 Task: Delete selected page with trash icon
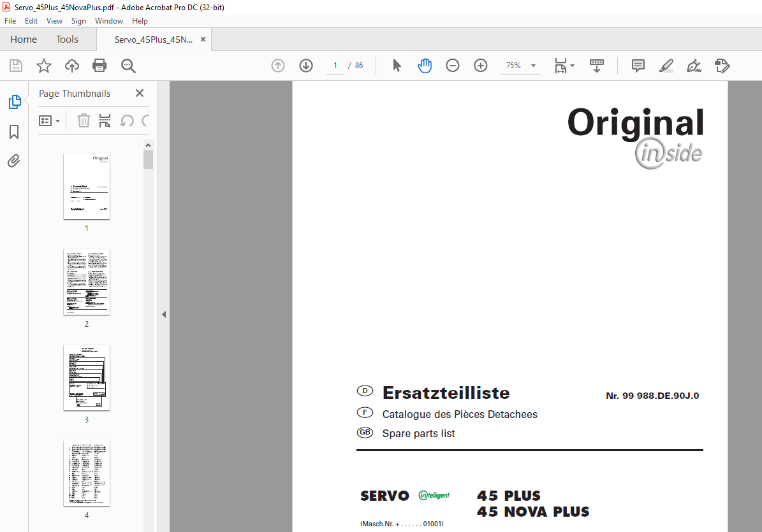(x=84, y=120)
